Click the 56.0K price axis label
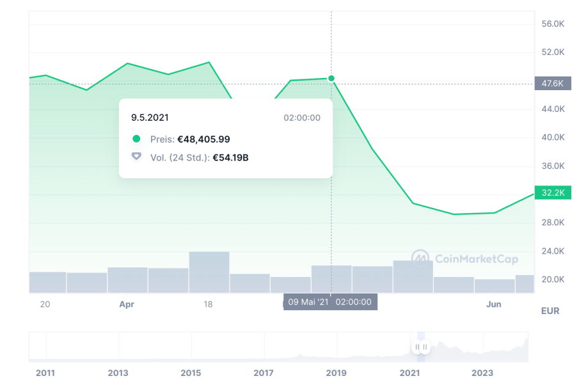The image size is (579, 392). coord(552,24)
